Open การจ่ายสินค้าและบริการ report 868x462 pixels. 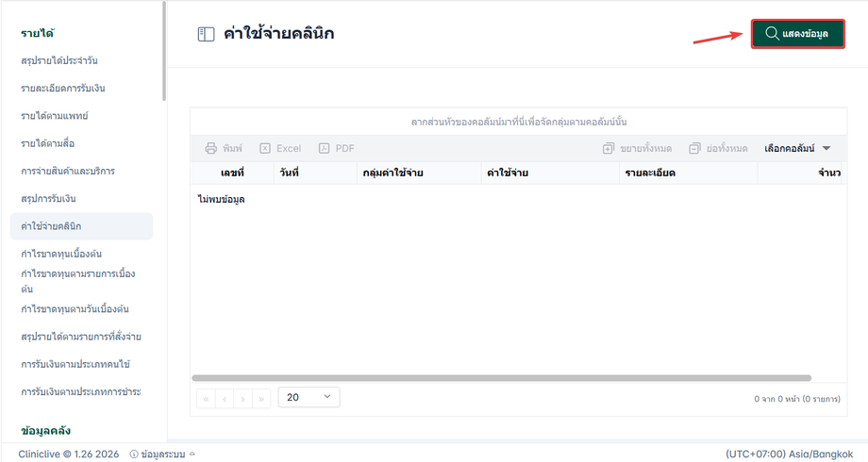[x=68, y=171]
